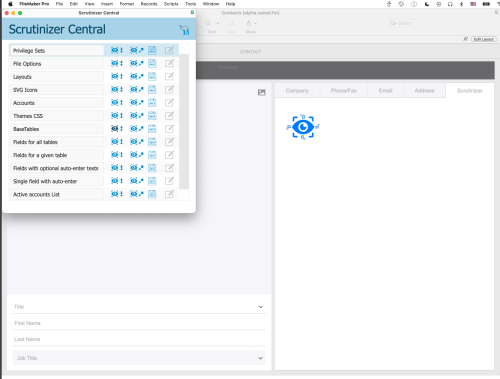Click the camel logo in the Scrutinizer Central header

[184, 30]
